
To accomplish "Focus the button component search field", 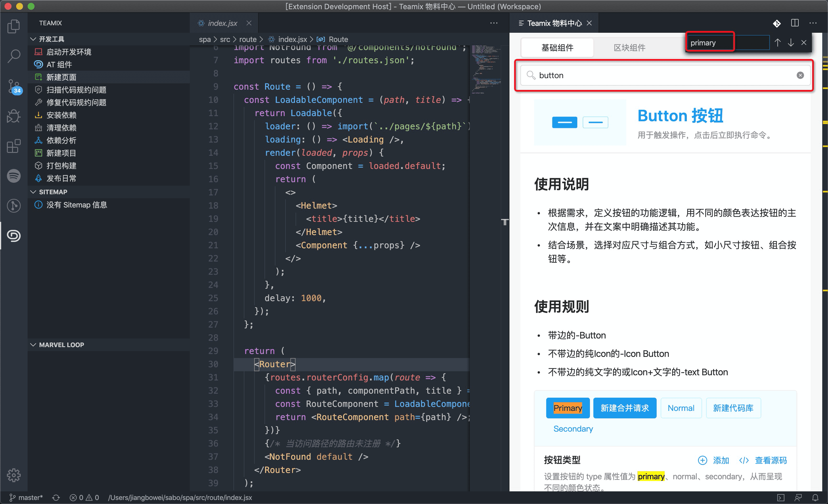I will [x=665, y=75].
